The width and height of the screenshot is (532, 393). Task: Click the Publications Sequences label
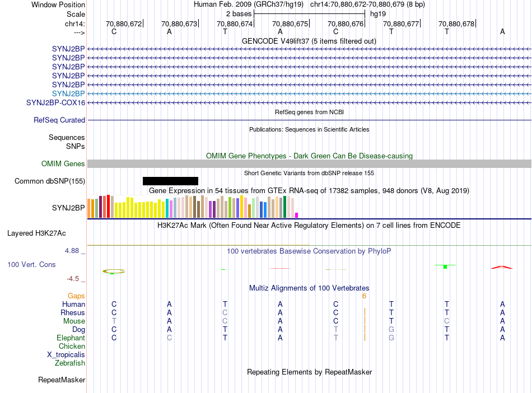pyautogui.click(x=67, y=137)
